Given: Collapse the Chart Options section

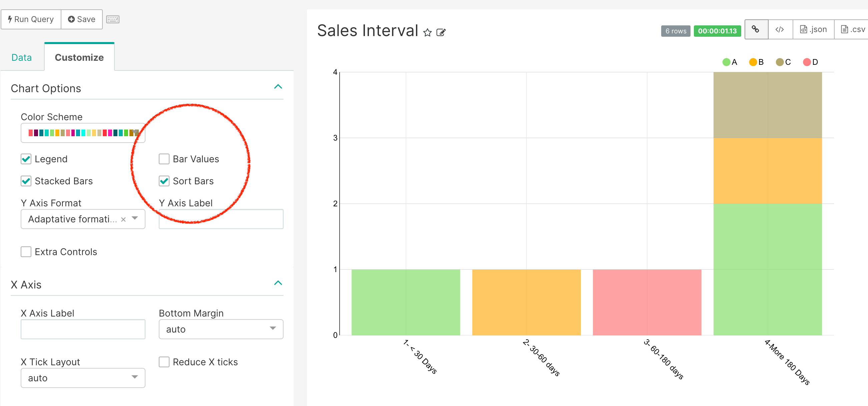Looking at the screenshot, I should click(x=278, y=87).
